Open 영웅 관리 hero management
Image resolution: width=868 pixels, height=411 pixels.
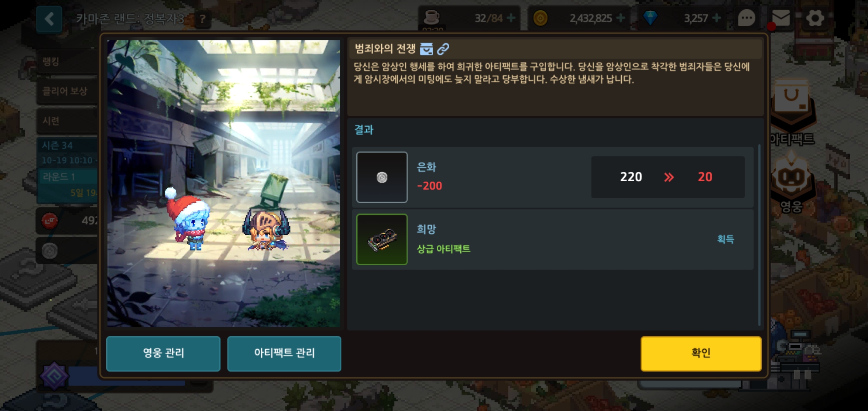(163, 353)
